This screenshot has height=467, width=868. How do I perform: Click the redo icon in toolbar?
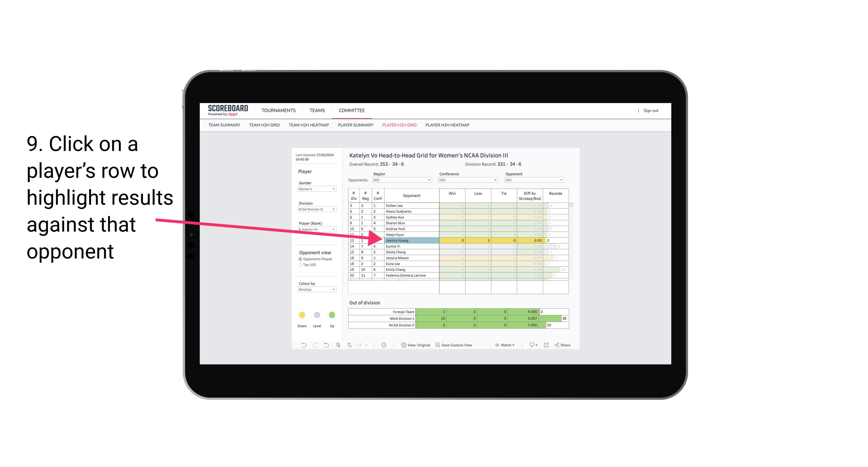315,346
